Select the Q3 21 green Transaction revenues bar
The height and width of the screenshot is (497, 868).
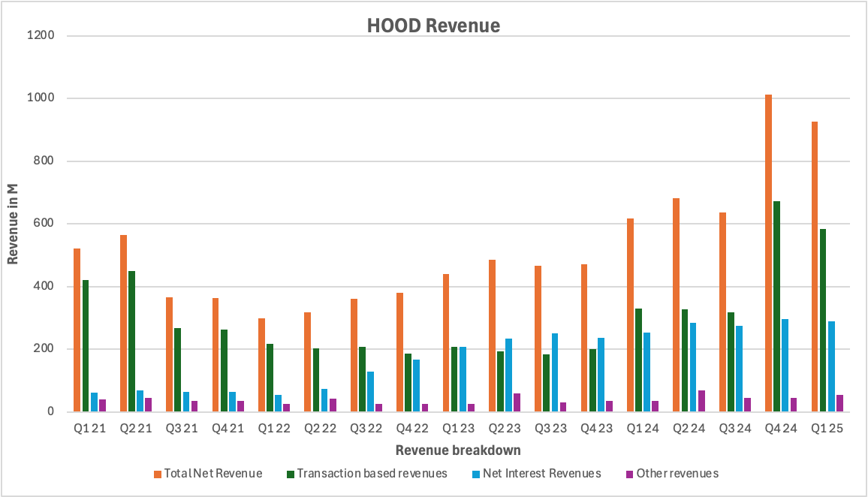pyautogui.click(x=178, y=369)
